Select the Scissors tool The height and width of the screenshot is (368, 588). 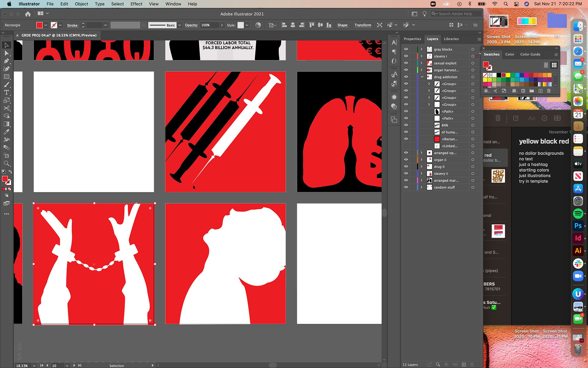6,108
